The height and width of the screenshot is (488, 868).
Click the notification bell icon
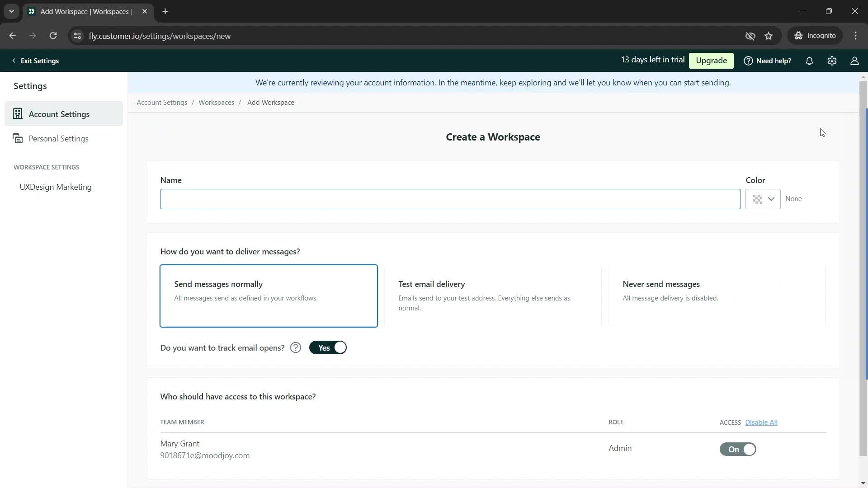click(810, 60)
